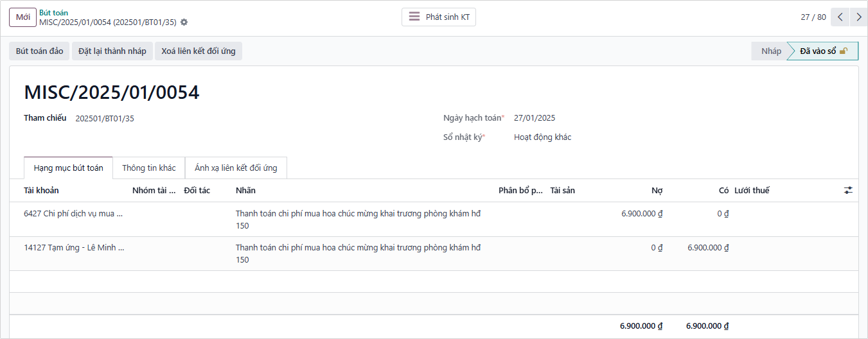Open Ánh xạ liên kết đối ứng tab
This screenshot has width=868, height=339.
pos(236,168)
